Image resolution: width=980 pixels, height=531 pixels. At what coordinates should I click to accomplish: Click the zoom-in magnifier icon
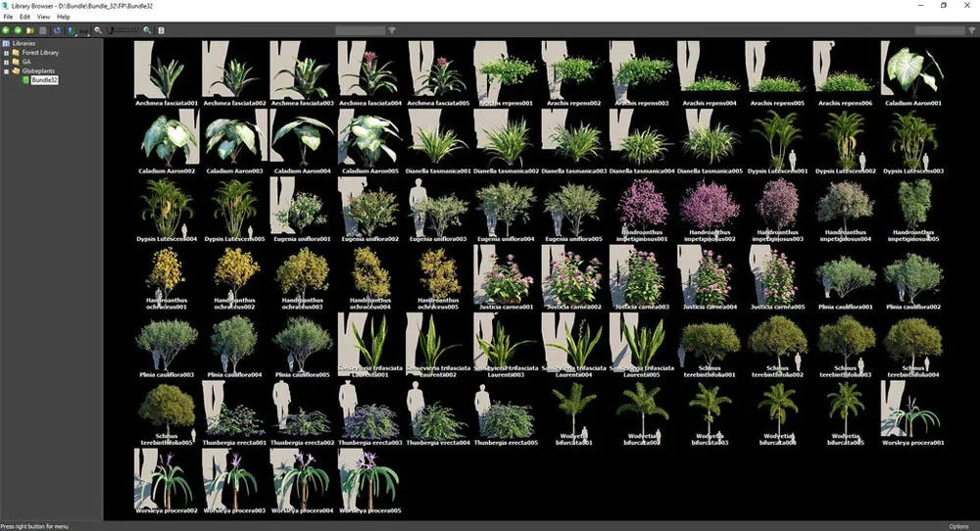tap(147, 30)
